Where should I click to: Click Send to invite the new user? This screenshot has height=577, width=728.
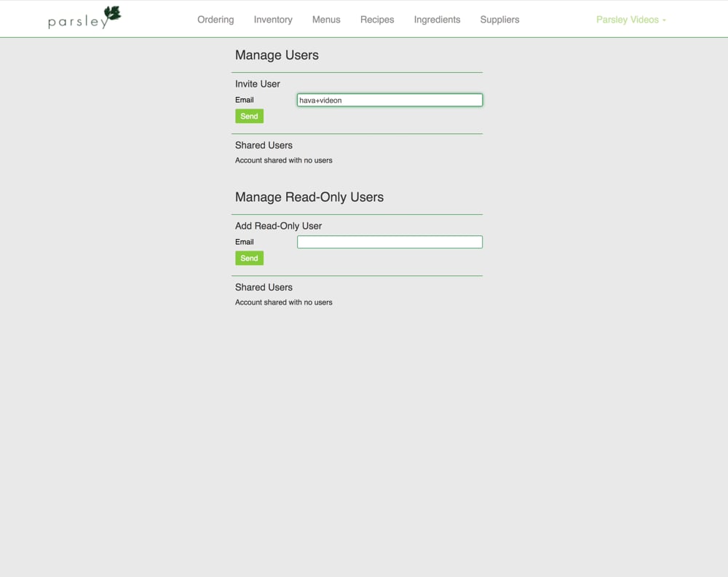pyautogui.click(x=249, y=116)
